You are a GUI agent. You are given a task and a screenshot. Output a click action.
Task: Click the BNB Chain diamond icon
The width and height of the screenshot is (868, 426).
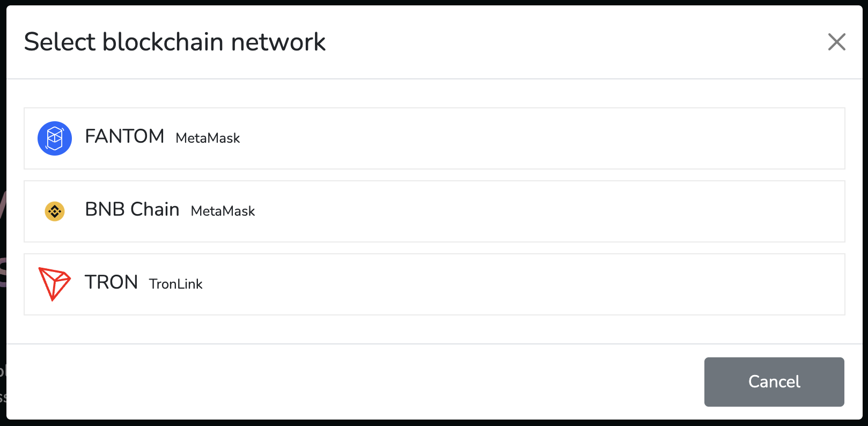coord(54,211)
